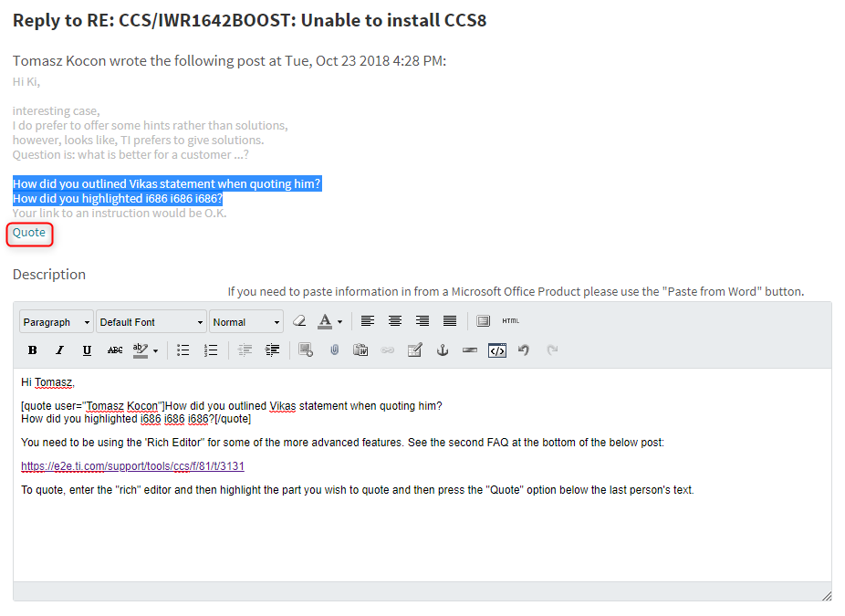Open the e2e.ti.com support link in editor
This screenshot has width=845, height=616.
pos(132,466)
